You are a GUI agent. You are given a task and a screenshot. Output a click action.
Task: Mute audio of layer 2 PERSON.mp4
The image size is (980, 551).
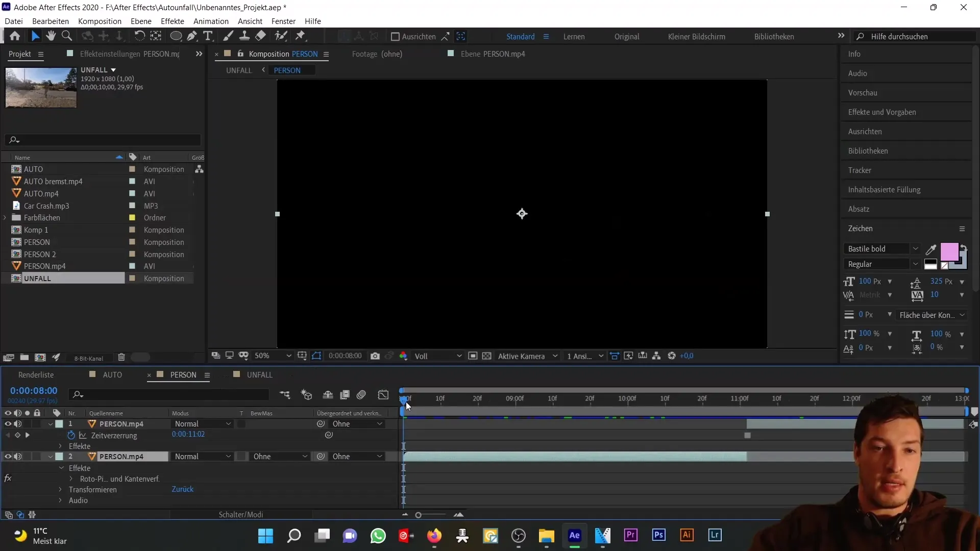[18, 457]
